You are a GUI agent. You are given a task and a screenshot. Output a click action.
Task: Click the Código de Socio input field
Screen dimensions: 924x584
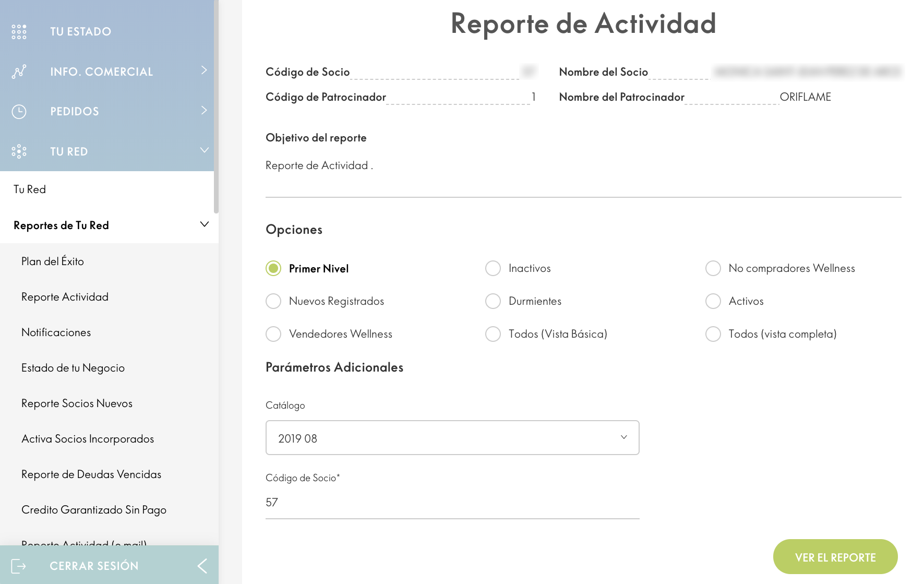tap(452, 503)
